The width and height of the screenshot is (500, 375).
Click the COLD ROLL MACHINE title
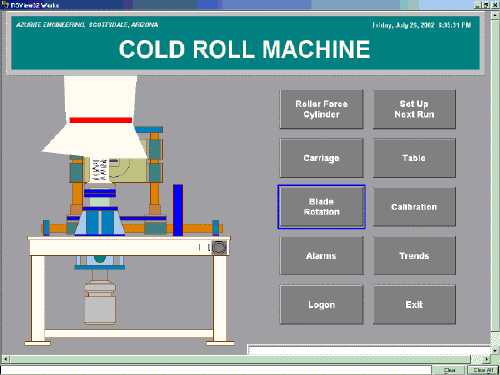click(244, 50)
